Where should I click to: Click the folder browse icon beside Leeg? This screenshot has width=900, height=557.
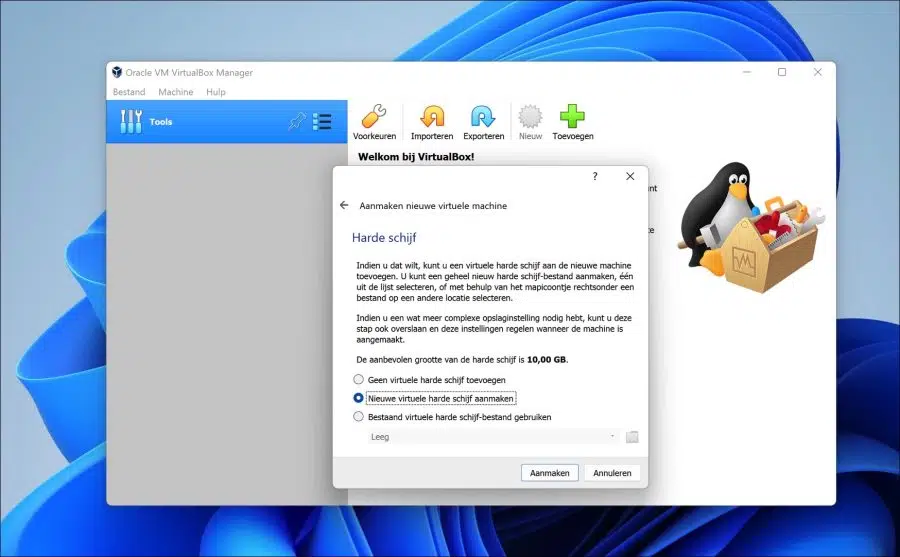pyautogui.click(x=632, y=437)
